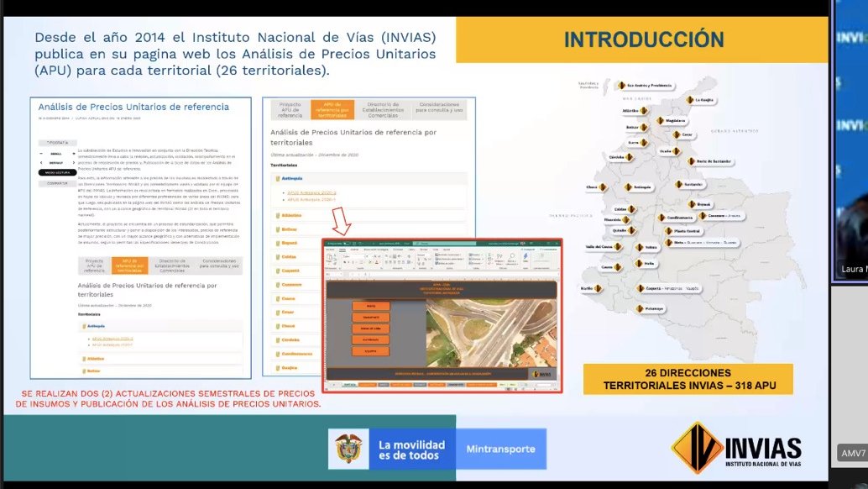Select the Norte de Santander map marker
The image size is (868, 489).
click(x=691, y=161)
